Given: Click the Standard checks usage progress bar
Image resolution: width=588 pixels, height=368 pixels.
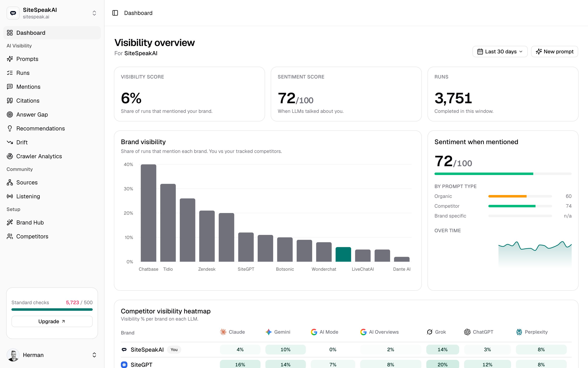Looking at the screenshot, I should pos(52,310).
